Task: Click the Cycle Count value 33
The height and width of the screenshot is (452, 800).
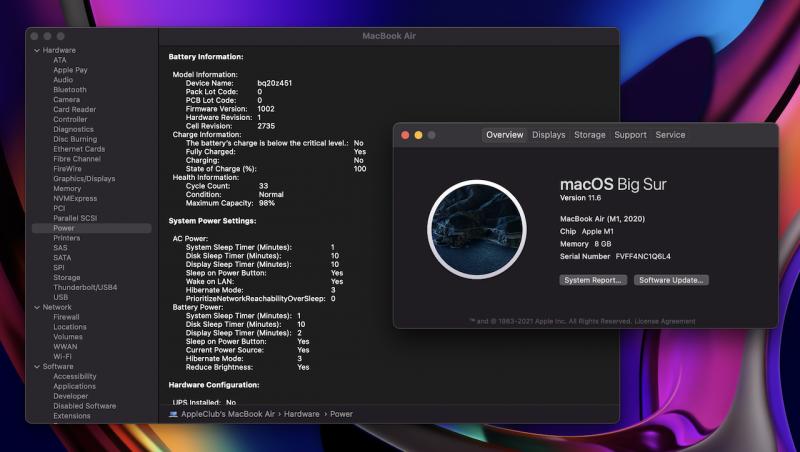Action: click(x=263, y=186)
